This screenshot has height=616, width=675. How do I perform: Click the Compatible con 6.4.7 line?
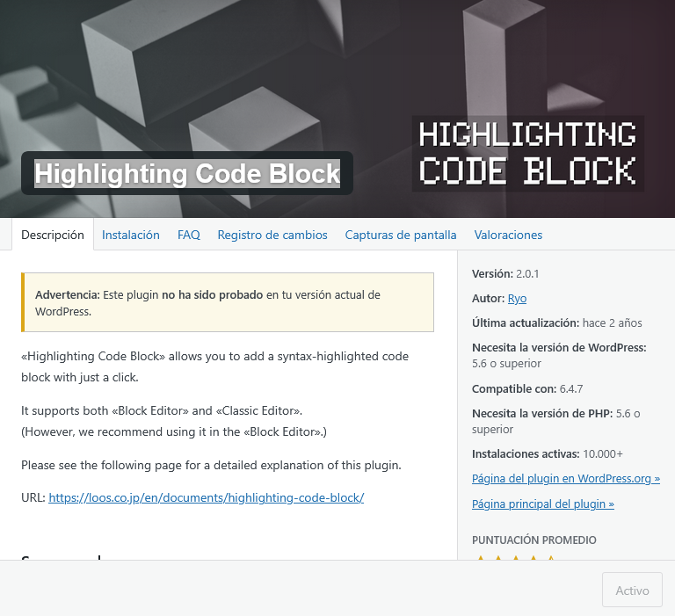(527, 388)
